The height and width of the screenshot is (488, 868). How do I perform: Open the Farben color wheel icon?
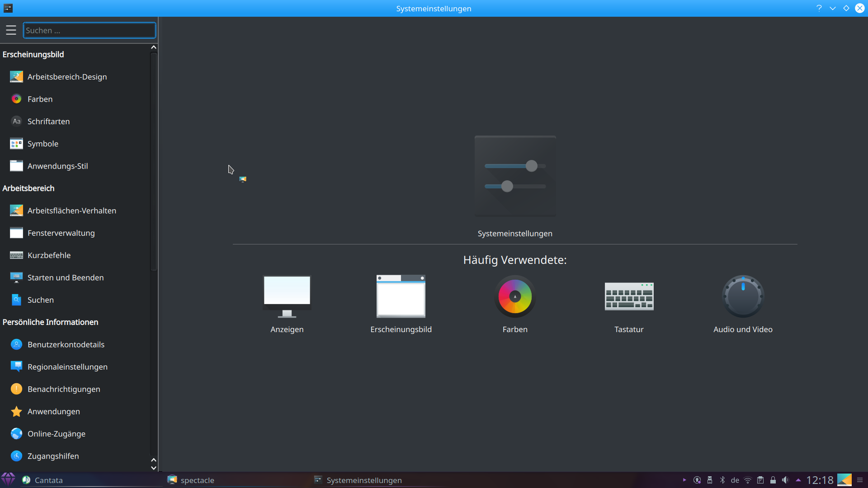point(514,304)
